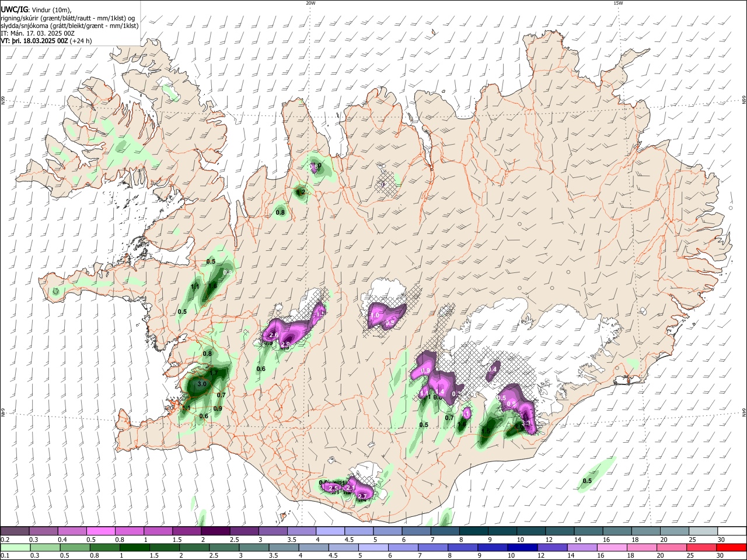Click the 20W longitude label at top
This screenshot has width=747, height=560.
310,3
